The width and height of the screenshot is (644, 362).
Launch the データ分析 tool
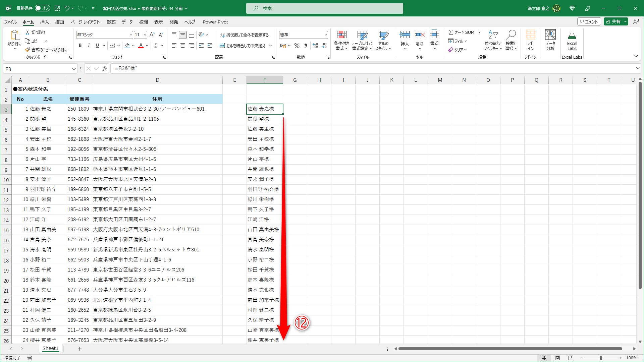(550, 40)
